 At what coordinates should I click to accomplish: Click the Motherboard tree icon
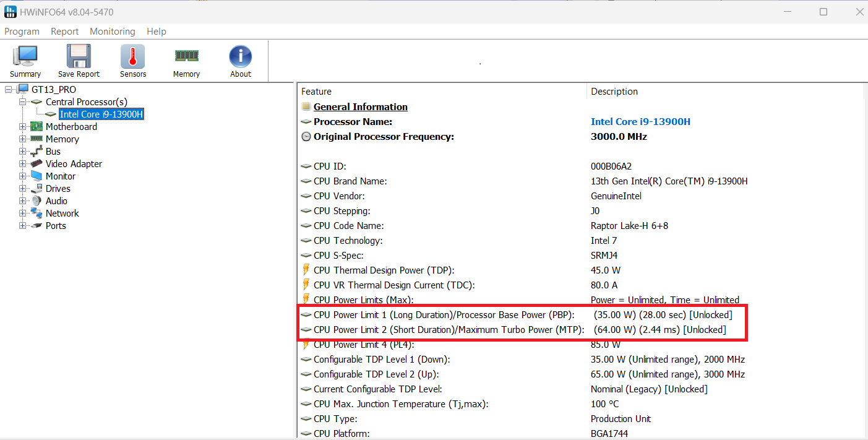pyautogui.click(x=37, y=126)
